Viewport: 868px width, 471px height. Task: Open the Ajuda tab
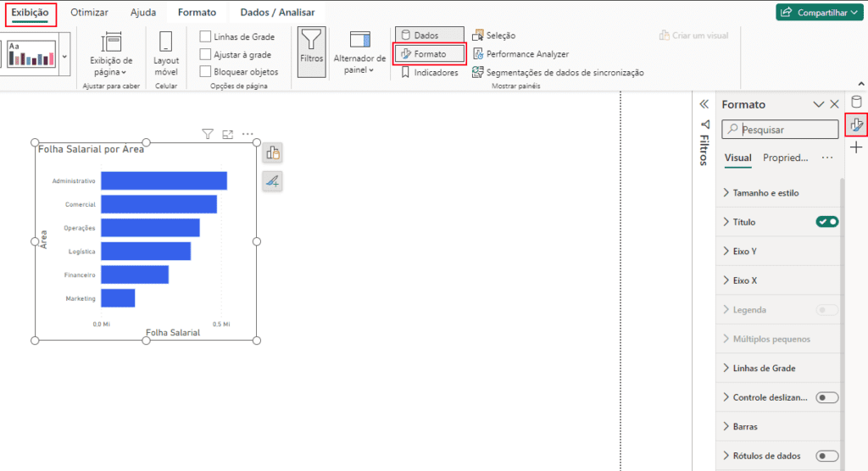(x=142, y=12)
